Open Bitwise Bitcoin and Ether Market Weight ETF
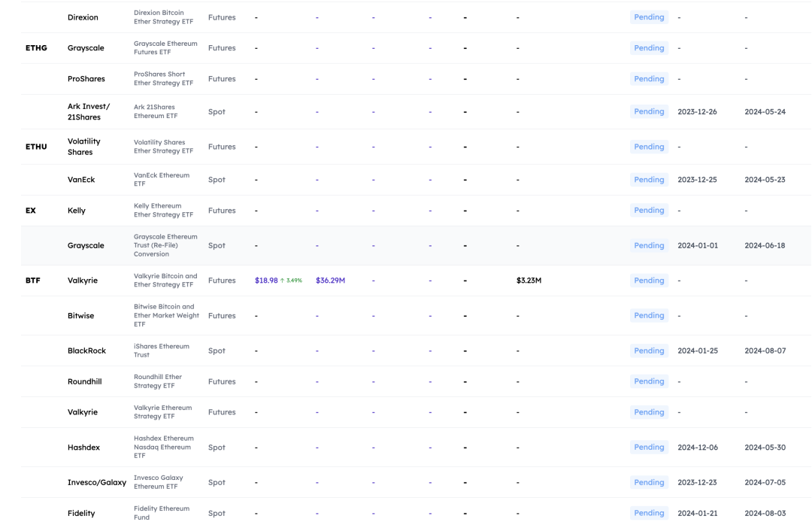The image size is (812, 522). [x=166, y=315]
